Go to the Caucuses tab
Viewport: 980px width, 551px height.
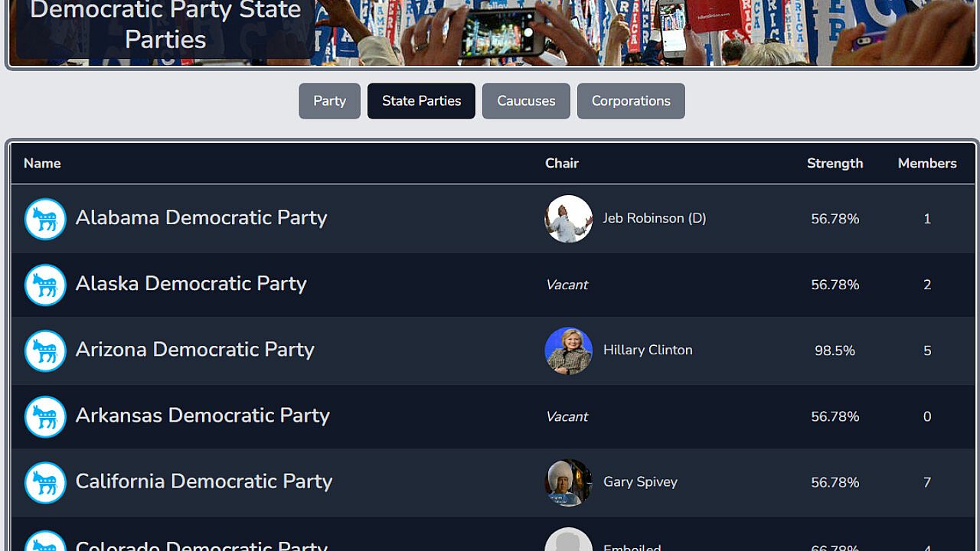coord(526,101)
